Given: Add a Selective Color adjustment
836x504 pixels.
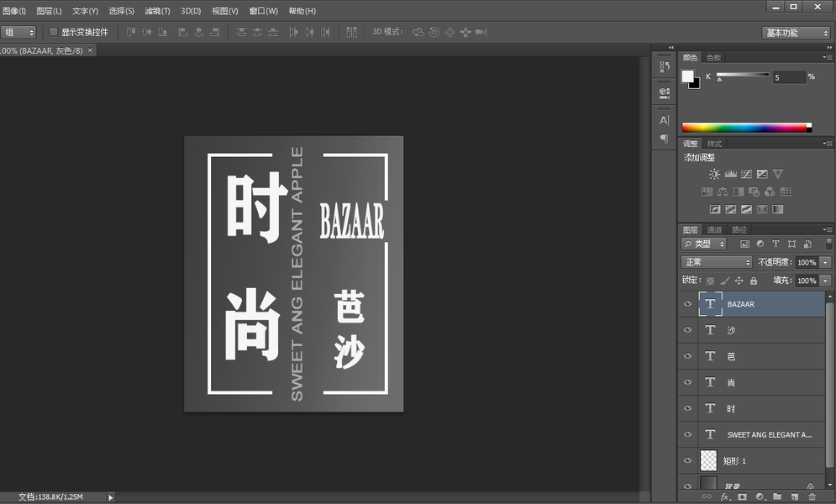Looking at the screenshot, I should coord(762,209).
